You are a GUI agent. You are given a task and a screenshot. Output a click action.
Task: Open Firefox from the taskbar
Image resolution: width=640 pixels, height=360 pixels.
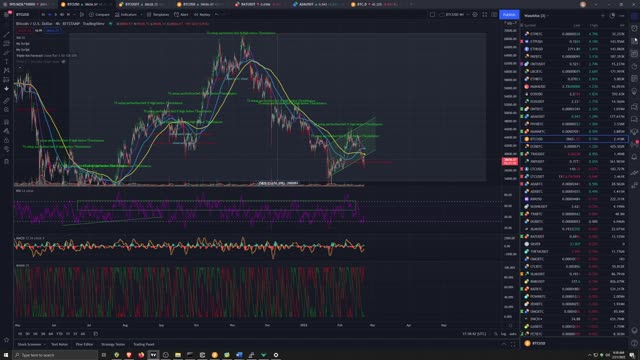141,355
